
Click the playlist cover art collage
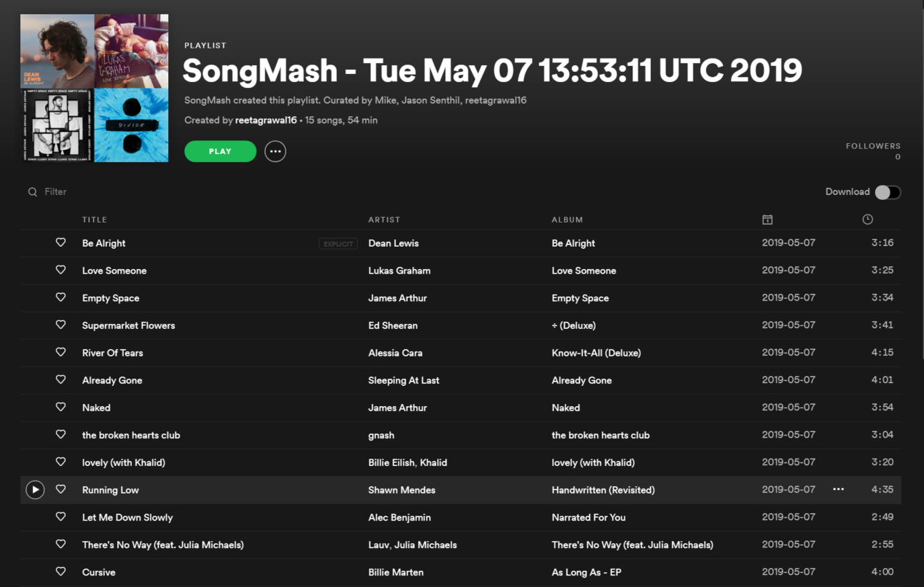(94, 88)
